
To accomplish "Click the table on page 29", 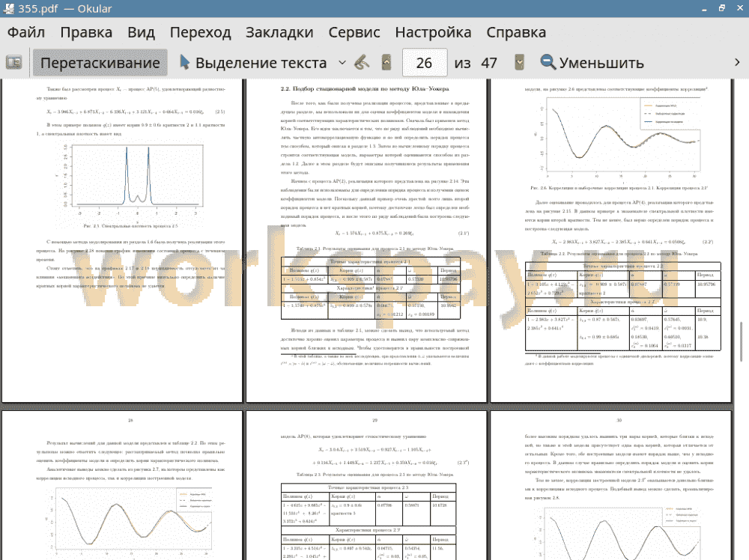I will [369, 521].
